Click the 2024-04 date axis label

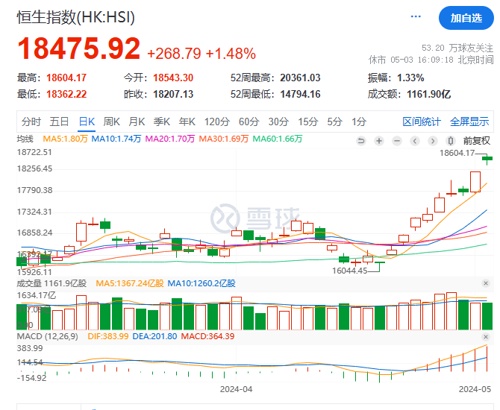pyautogui.click(x=236, y=389)
